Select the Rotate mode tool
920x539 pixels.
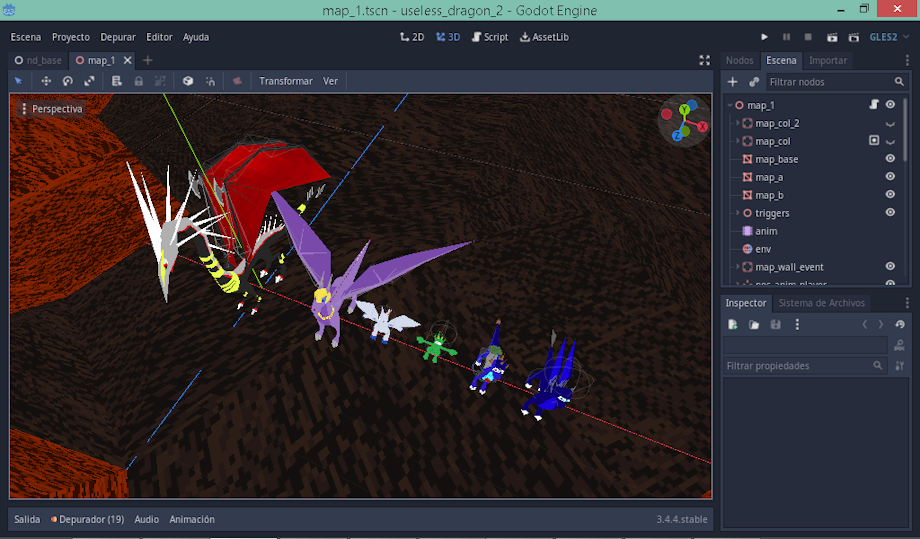point(68,81)
